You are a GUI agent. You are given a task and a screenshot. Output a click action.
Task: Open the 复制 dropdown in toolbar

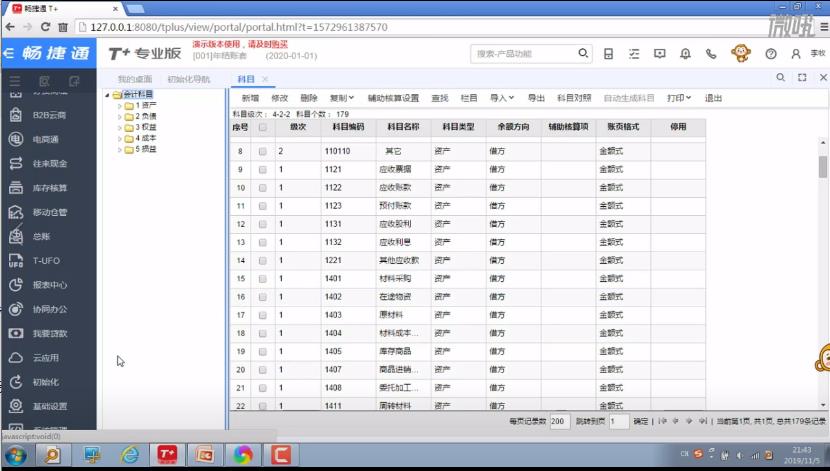pos(341,98)
